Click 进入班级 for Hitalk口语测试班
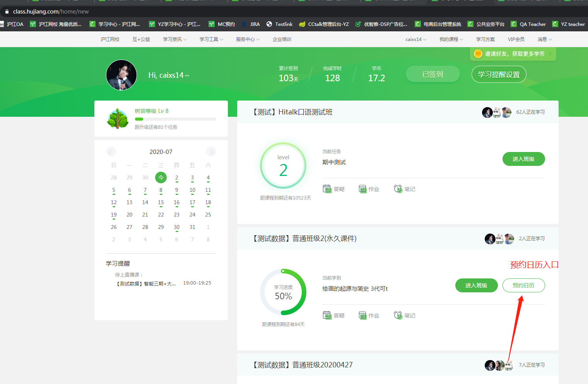Screen dimensions: 588x384 (523, 159)
